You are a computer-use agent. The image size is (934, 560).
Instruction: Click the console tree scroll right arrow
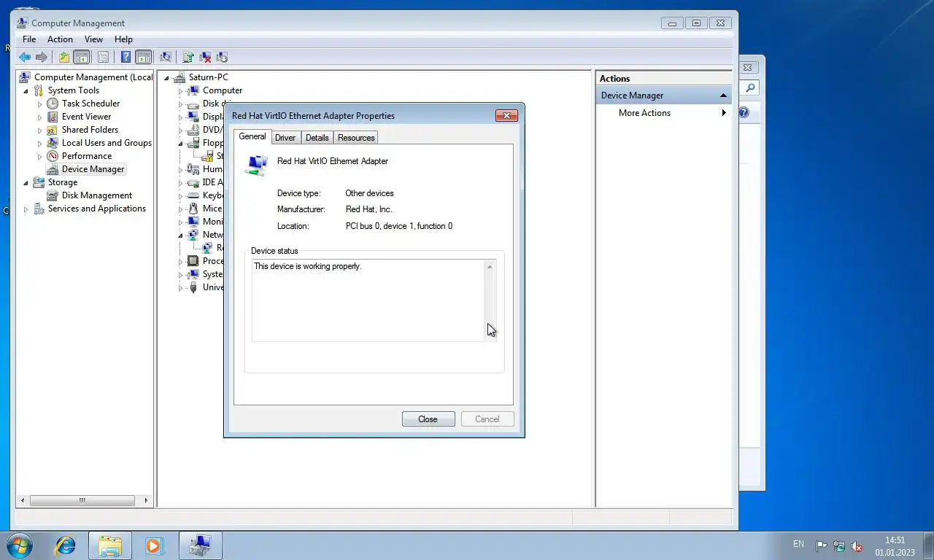[147, 500]
